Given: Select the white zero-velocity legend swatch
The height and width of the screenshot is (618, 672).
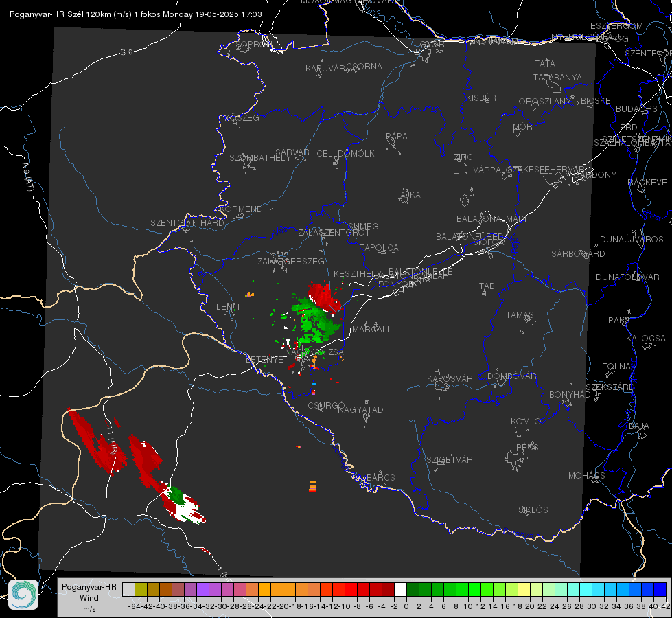Looking at the screenshot, I should (400, 589).
